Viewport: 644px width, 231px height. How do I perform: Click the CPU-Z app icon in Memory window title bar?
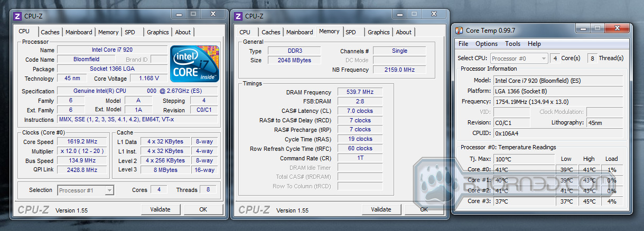coord(238,16)
